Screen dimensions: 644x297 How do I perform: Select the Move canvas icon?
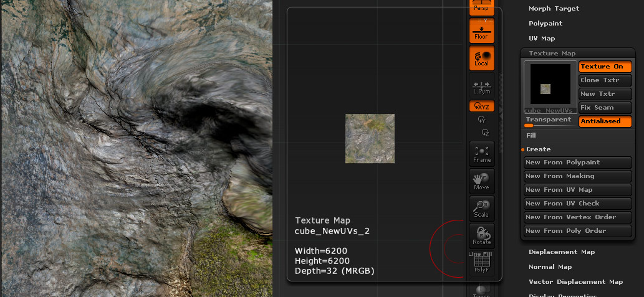[x=481, y=181]
